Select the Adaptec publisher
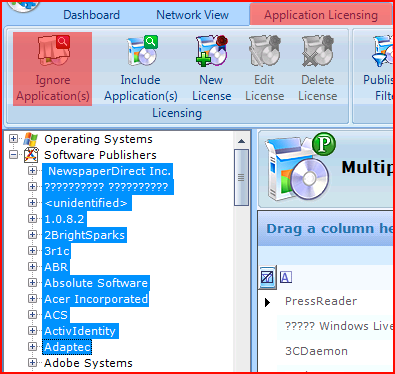The width and height of the screenshot is (395, 374). 67,347
